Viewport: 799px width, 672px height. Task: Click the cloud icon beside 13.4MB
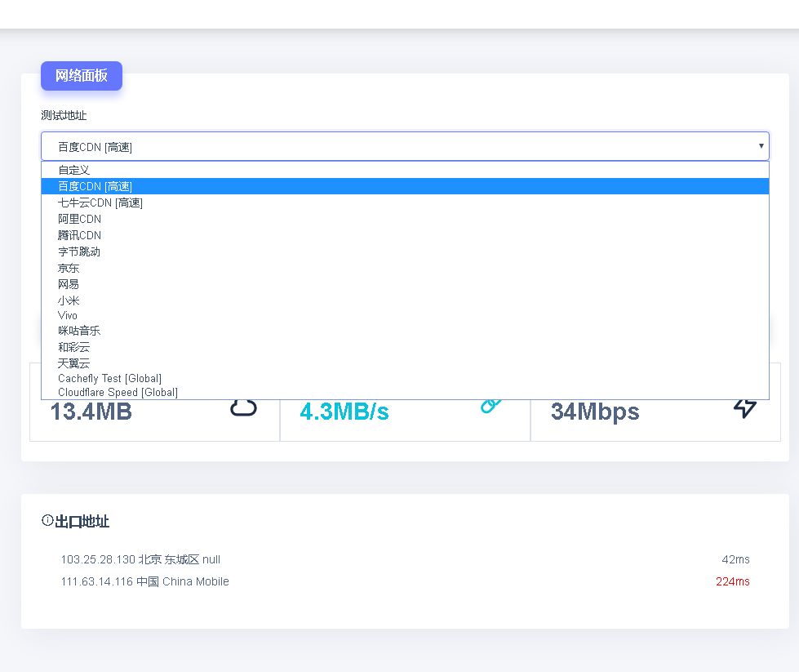(x=243, y=407)
